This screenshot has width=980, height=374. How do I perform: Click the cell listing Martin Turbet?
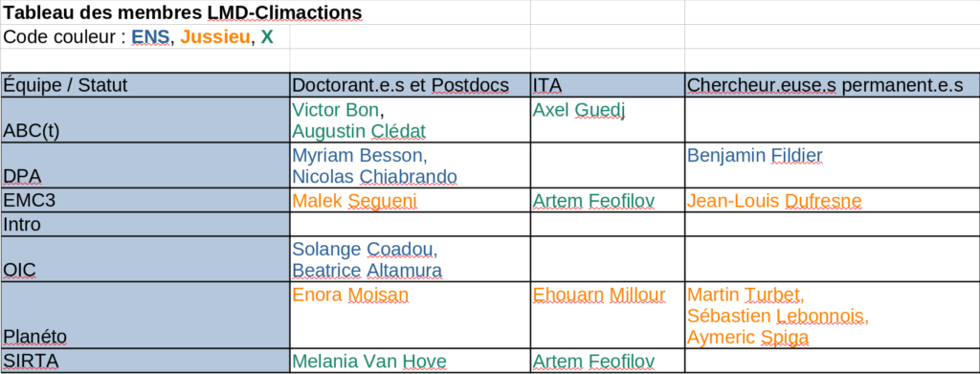pos(832,316)
